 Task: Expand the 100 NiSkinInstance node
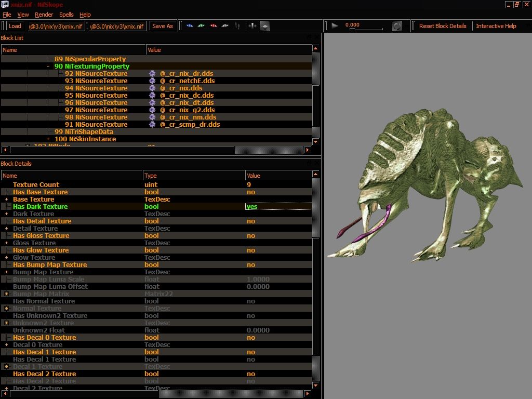click(x=48, y=139)
